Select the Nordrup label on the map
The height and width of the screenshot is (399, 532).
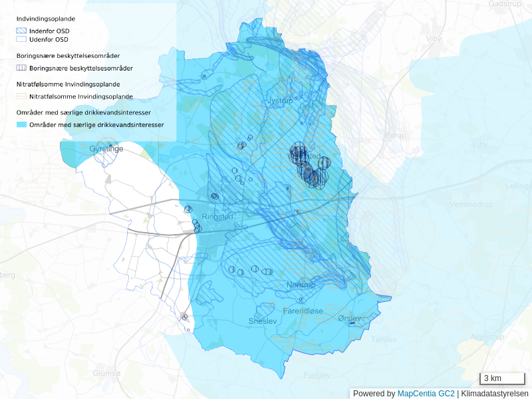click(300, 285)
